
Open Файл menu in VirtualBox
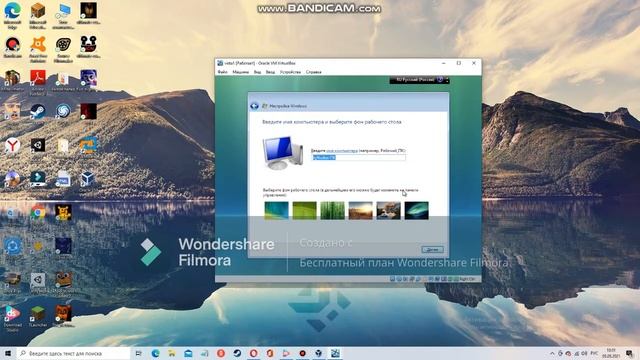pyautogui.click(x=222, y=72)
